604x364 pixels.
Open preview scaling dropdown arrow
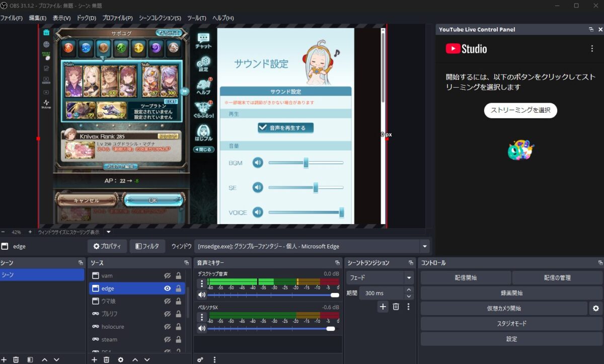click(x=108, y=232)
